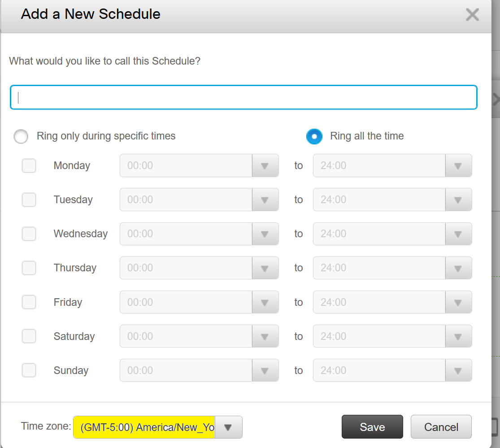Tick the Sunday checkbox
The height and width of the screenshot is (448, 500).
pos(29,370)
